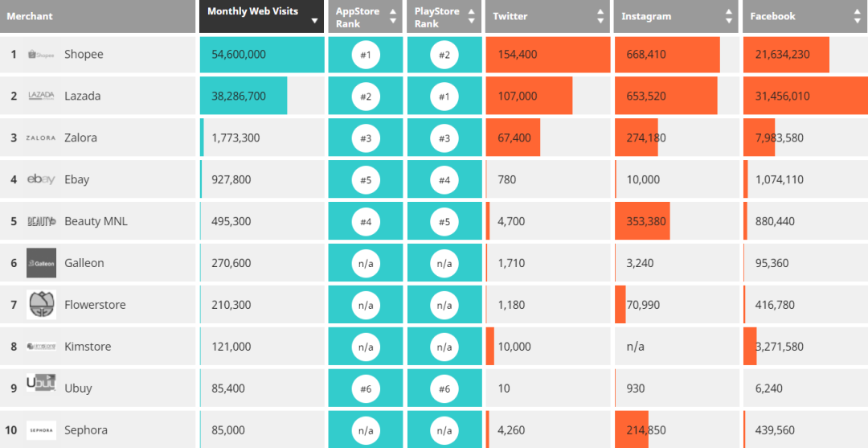868x448 pixels.
Task: Sort table by Facebook column header
Action: 804,16
